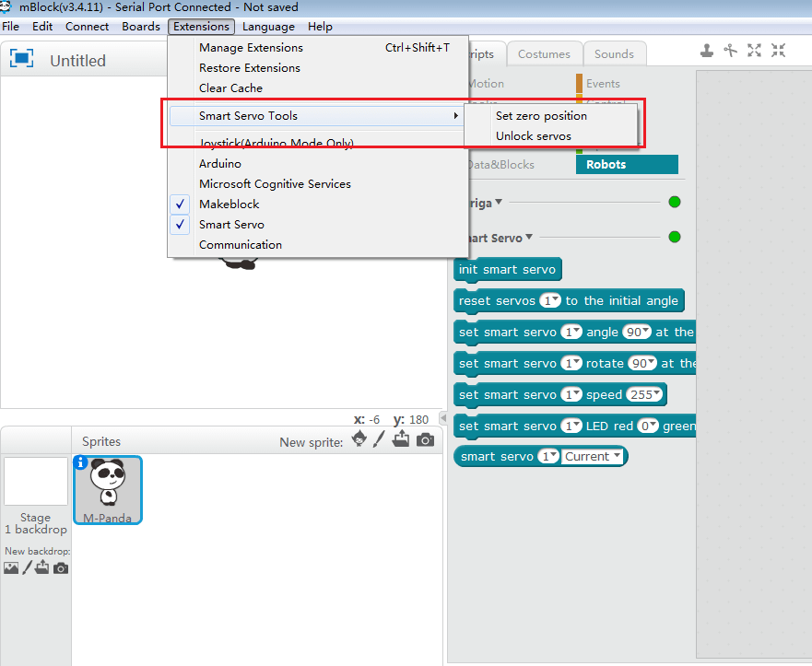Toggle the Makeblock extension checkmark

[x=180, y=204]
